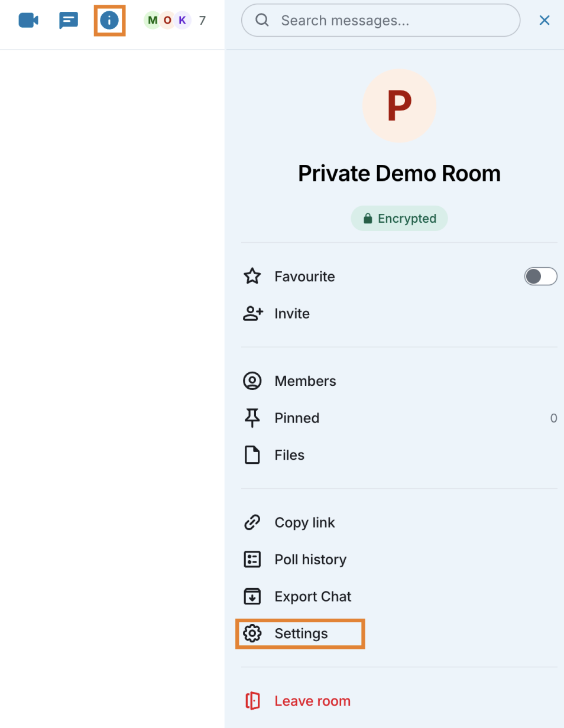Click the Search messages field
The image size is (564, 728).
click(x=390, y=21)
